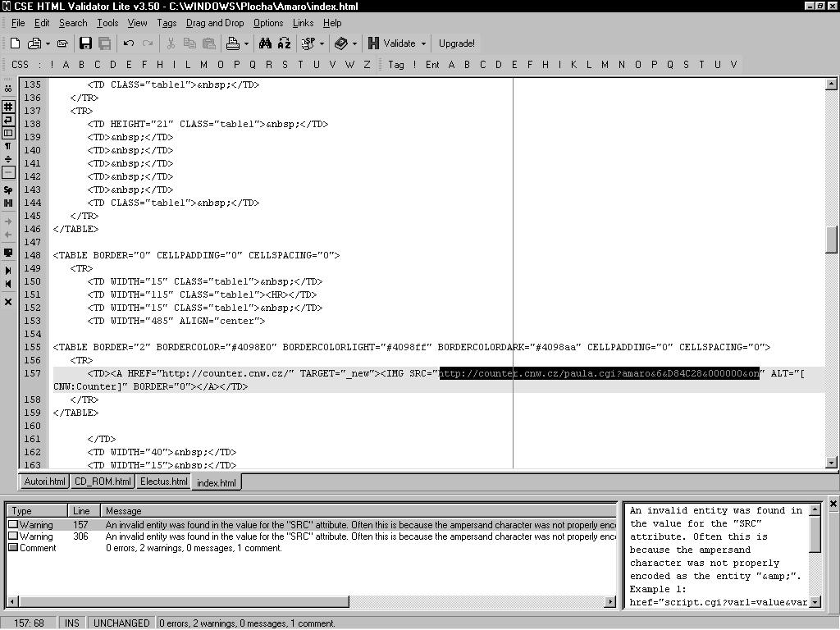
Task: Click the open file icon in toolbar
Action: click(34, 43)
